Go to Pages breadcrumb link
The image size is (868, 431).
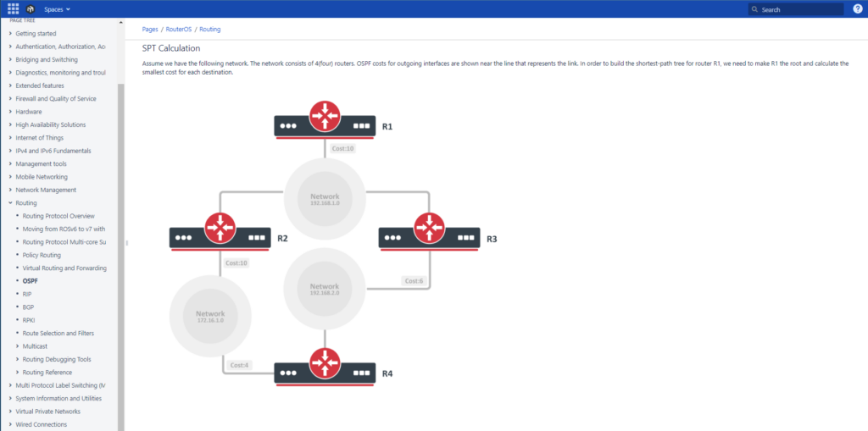click(x=150, y=30)
